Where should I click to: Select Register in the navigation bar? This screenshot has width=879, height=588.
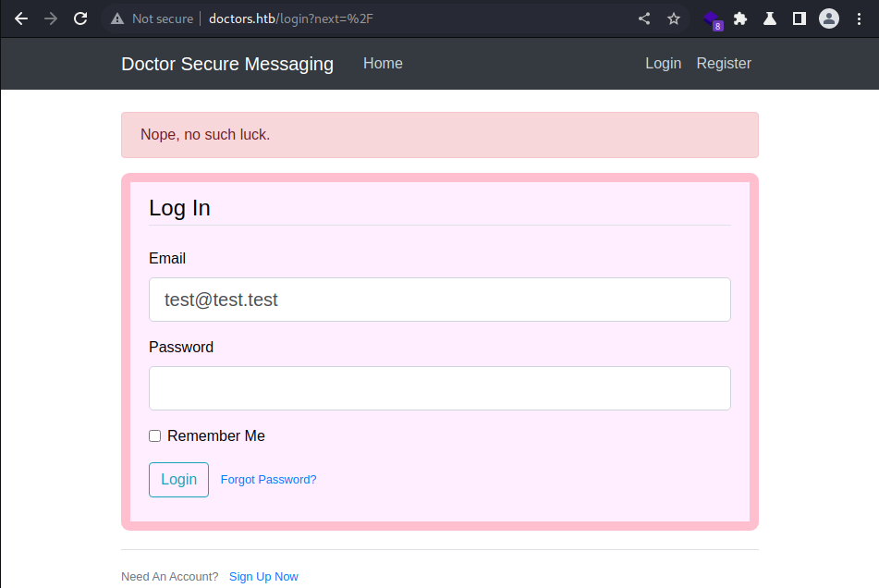click(724, 64)
